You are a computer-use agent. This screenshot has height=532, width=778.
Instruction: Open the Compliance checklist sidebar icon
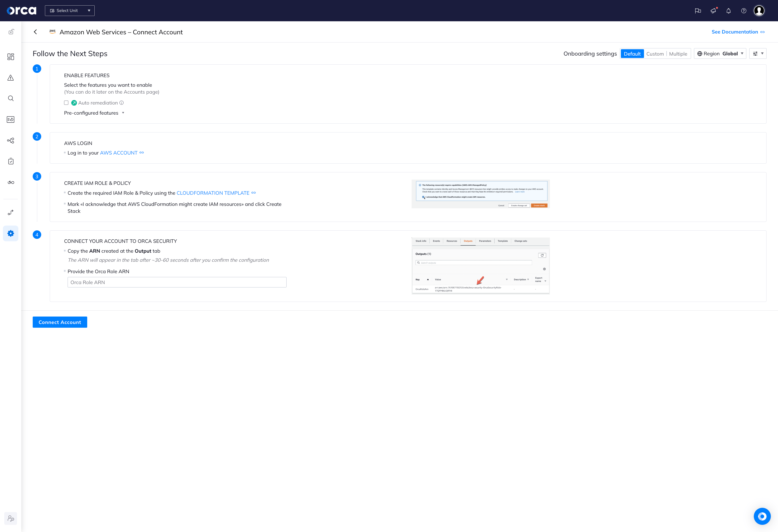point(11,161)
